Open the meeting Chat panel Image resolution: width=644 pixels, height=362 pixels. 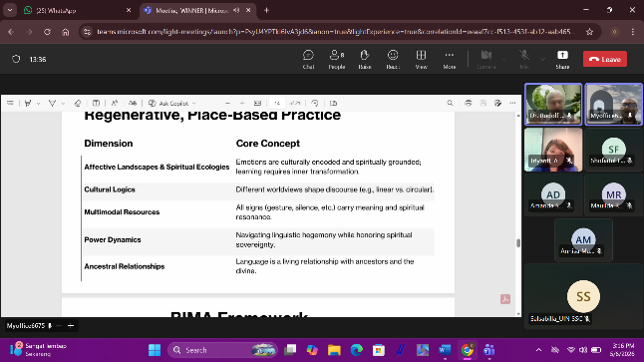308,59
